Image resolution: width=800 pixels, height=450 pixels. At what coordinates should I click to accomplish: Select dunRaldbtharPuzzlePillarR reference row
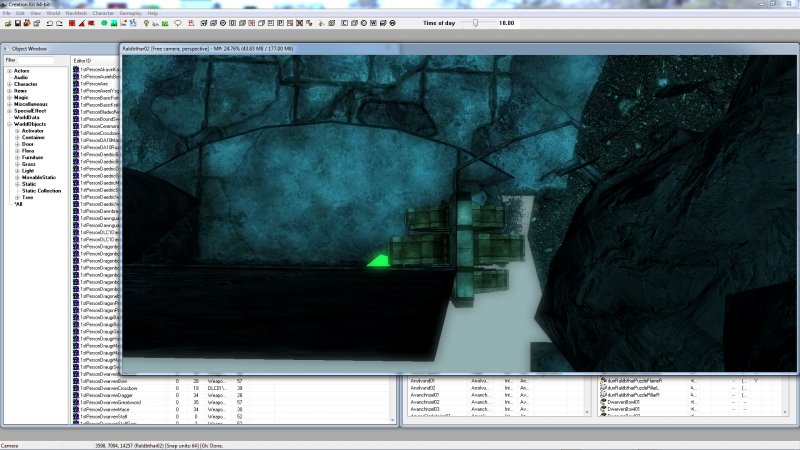(690, 395)
